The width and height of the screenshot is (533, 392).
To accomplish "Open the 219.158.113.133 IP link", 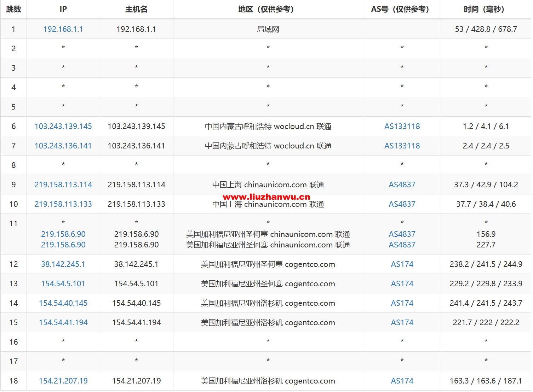I will point(63,204).
